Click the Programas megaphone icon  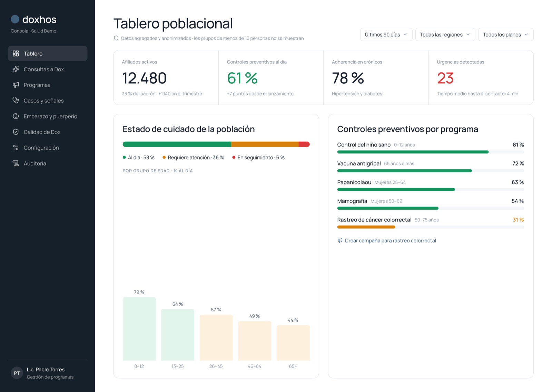[16, 85]
